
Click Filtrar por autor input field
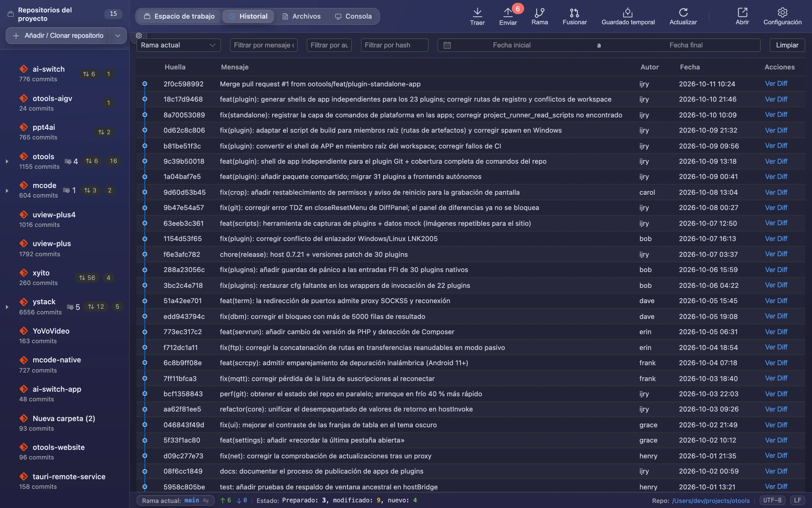point(329,45)
